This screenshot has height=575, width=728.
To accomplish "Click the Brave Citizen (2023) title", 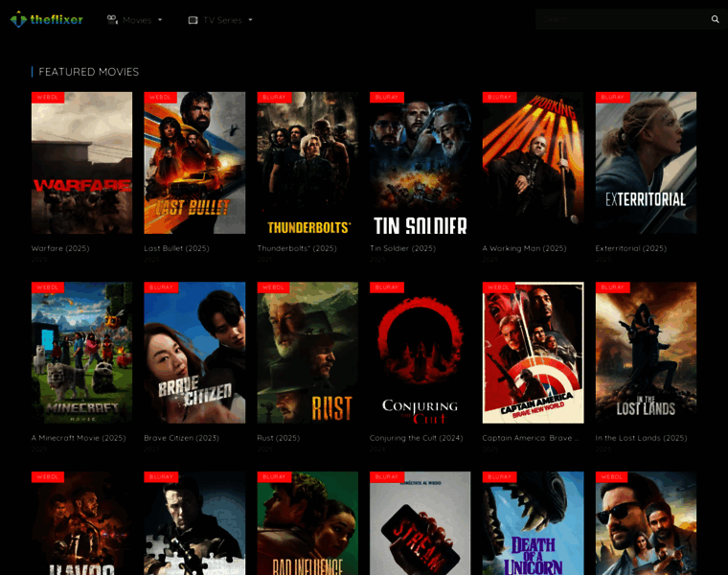I will click(181, 438).
